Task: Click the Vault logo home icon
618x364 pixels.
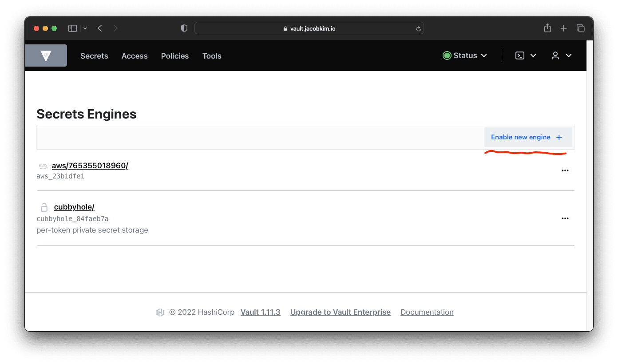Action: point(46,55)
